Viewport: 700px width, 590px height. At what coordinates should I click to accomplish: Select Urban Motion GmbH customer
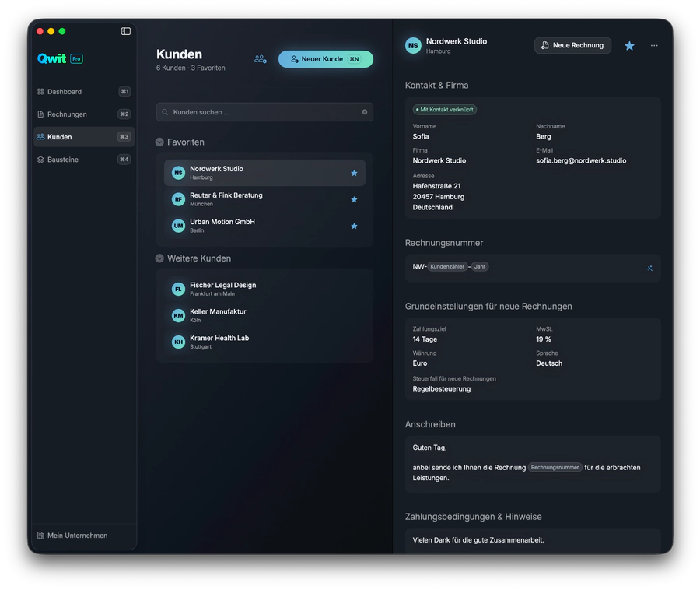click(x=264, y=226)
